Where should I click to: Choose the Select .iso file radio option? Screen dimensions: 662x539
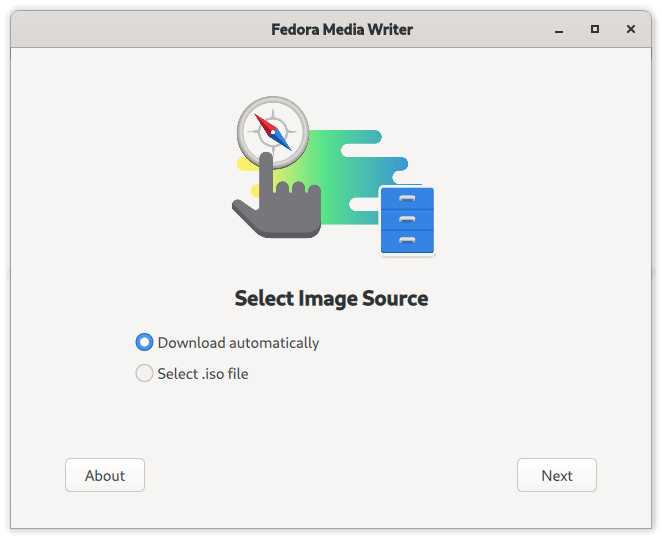[x=144, y=373]
